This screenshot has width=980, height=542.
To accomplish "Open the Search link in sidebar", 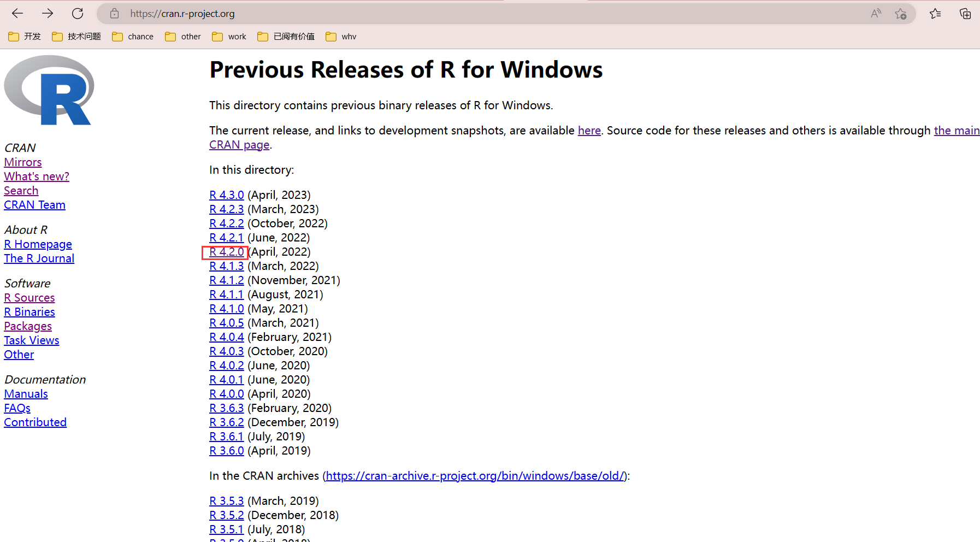I will (x=21, y=191).
